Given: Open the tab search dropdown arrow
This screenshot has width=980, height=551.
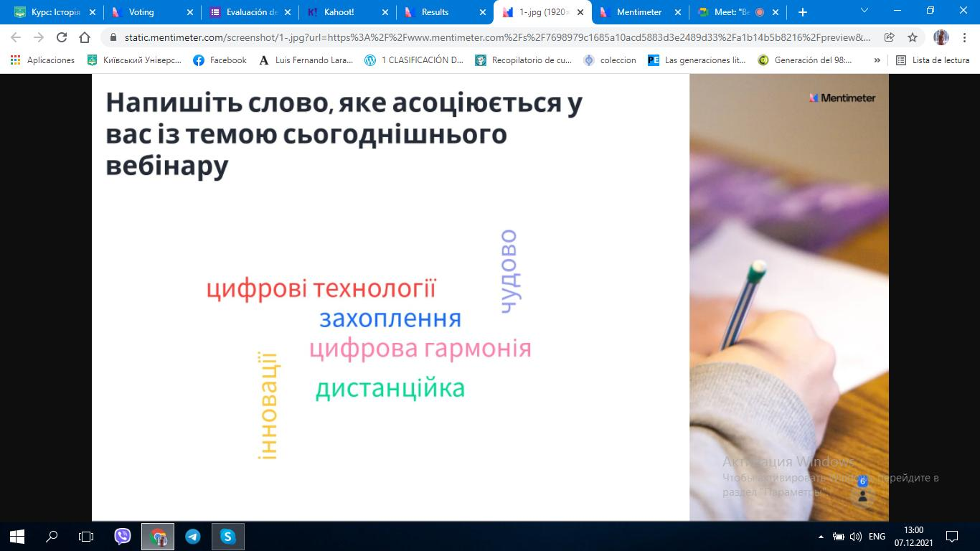Looking at the screenshot, I should click(x=864, y=11).
